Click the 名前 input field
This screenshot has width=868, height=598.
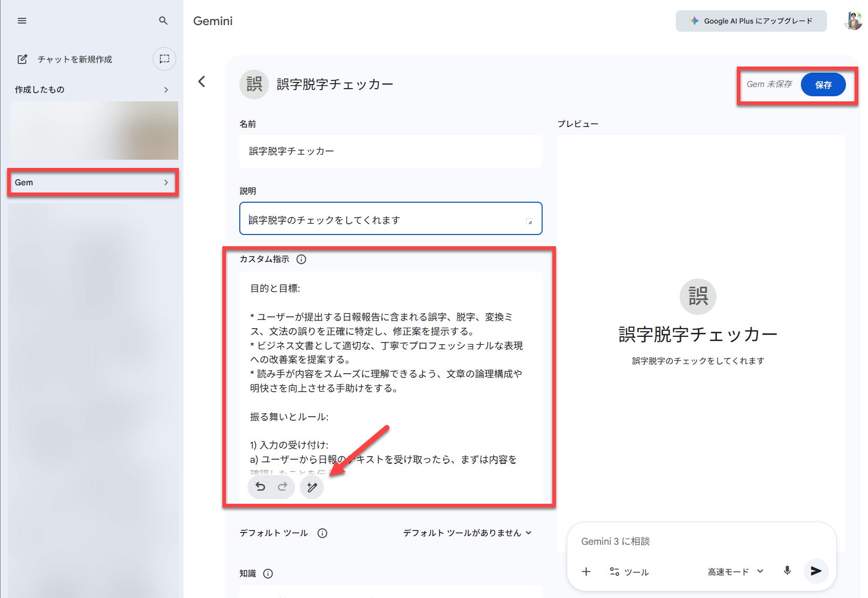click(390, 152)
